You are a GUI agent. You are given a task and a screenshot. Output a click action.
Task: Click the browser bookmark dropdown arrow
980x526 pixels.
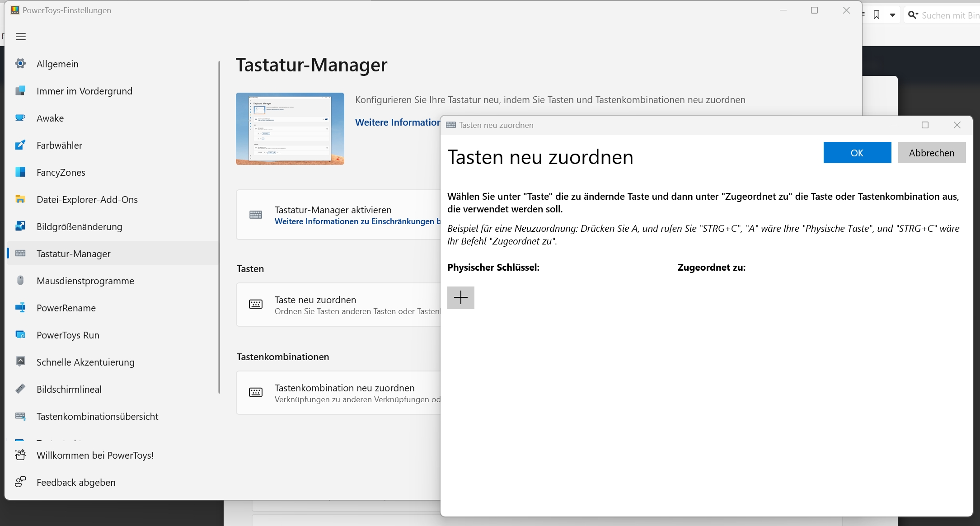pyautogui.click(x=892, y=15)
